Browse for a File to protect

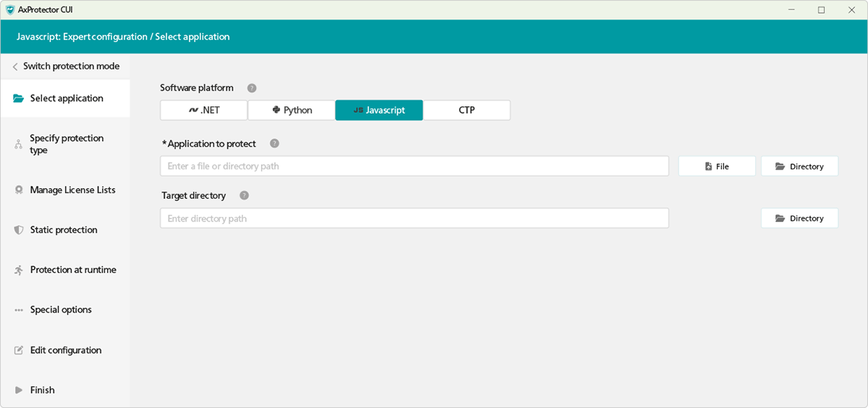[x=717, y=166]
